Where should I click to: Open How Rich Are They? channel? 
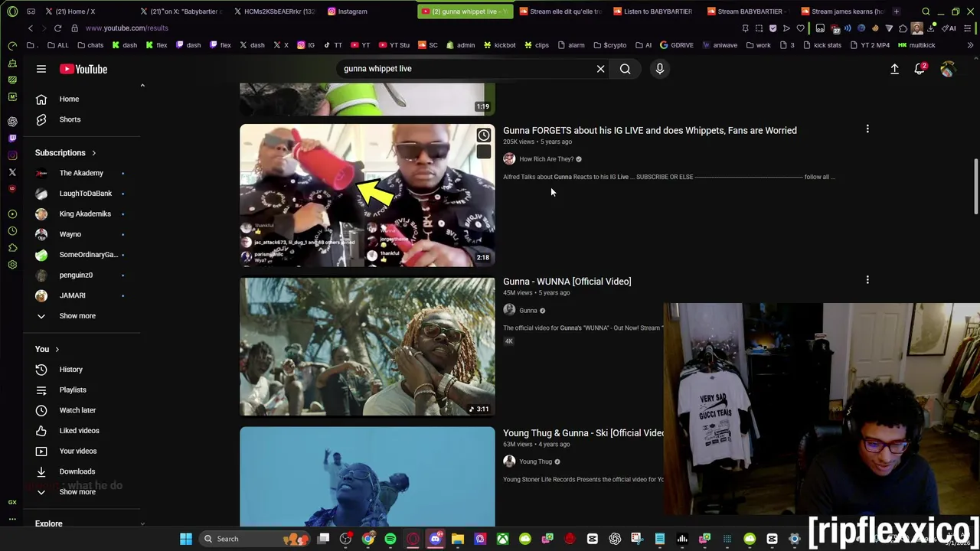(546, 159)
